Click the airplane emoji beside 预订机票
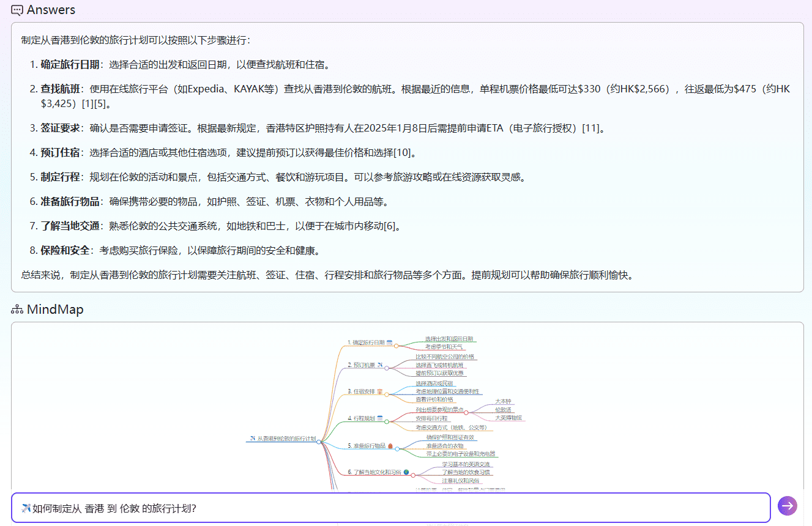This screenshot has width=812, height=526. (x=380, y=365)
